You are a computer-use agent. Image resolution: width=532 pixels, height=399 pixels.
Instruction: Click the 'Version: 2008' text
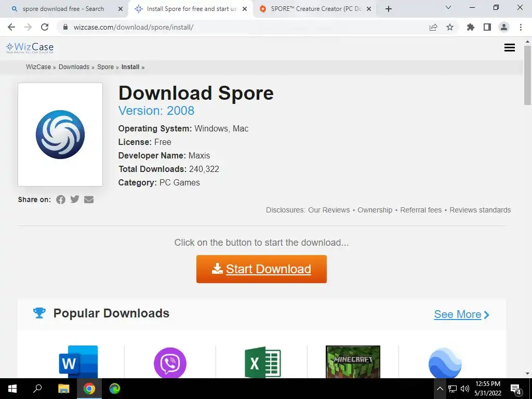coord(156,111)
